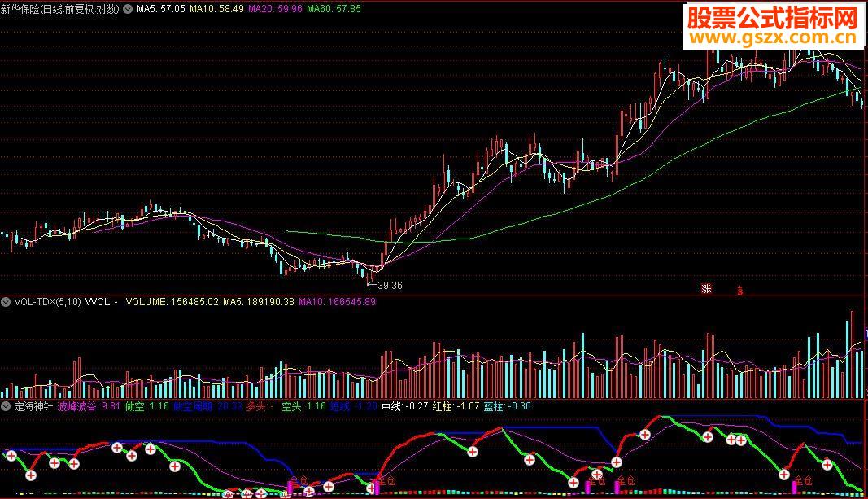Click the rightmost magenta signal bar
Viewport: 868px width, 499px height.
coord(795,487)
